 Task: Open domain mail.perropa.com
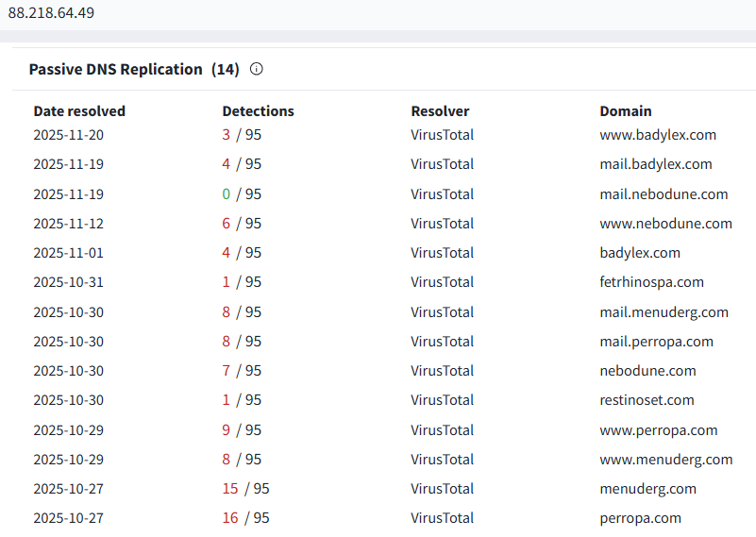pyautogui.click(x=656, y=342)
